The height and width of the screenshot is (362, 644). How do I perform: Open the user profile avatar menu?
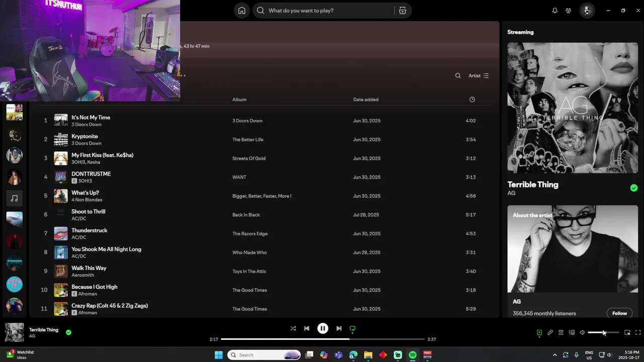587,11
